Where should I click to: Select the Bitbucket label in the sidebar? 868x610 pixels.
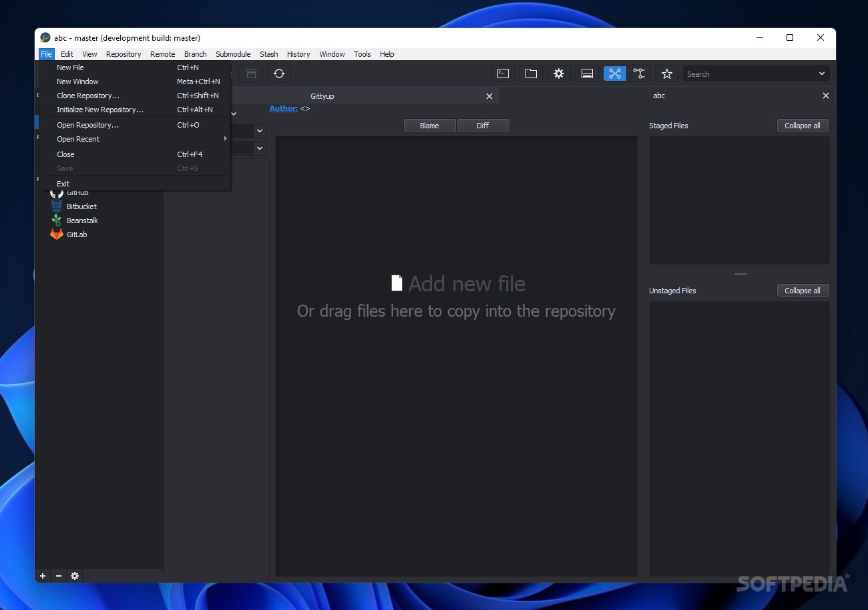(x=81, y=206)
